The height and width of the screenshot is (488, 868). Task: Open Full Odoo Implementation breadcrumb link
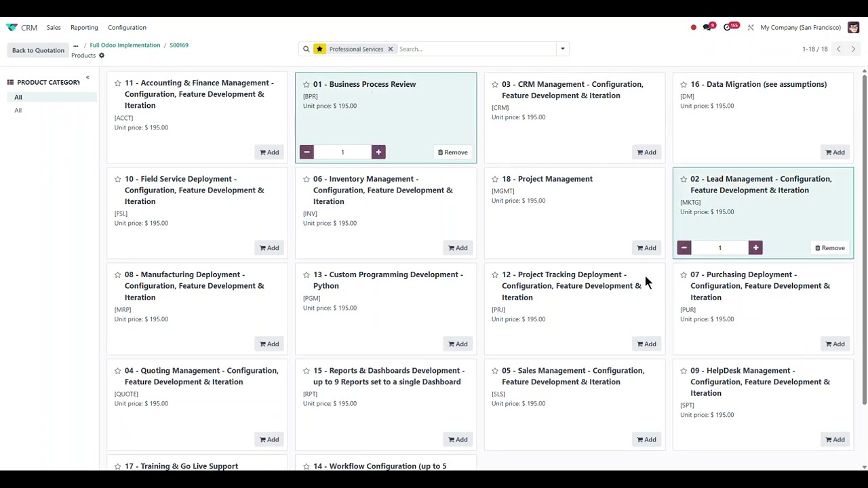pos(125,45)
